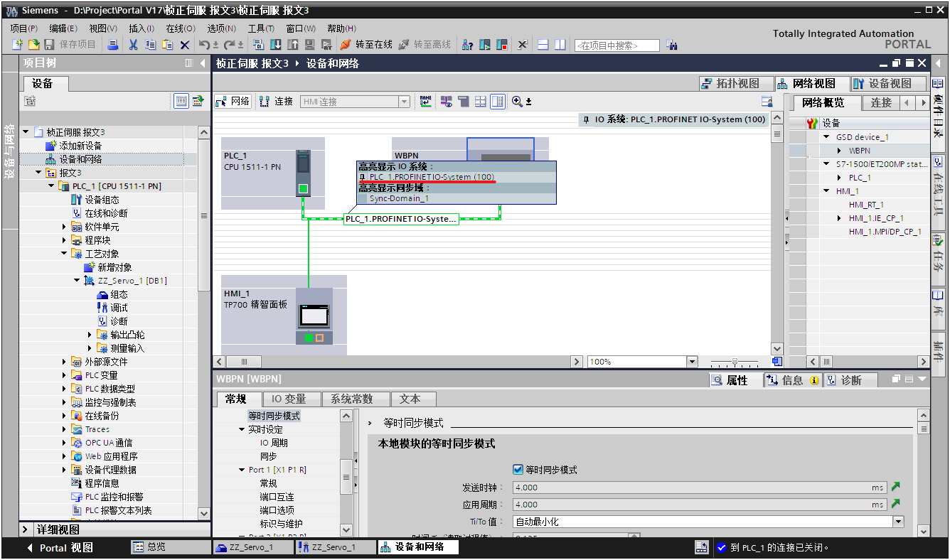Screen dimensions: 950x560
Task: Click the Stop CPU icon
Action: coord(501,45)
